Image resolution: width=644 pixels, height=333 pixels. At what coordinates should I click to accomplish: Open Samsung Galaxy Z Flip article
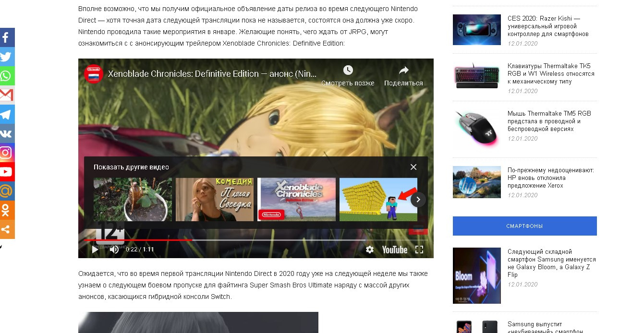[x=552, y=263]
